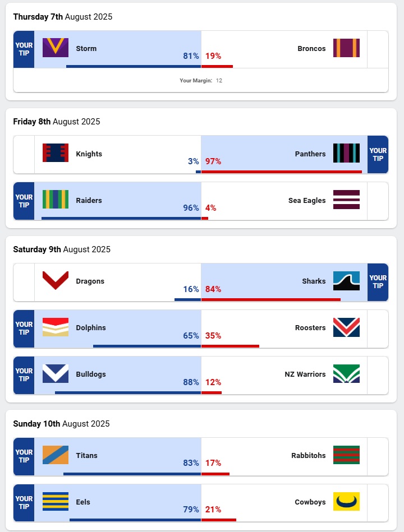Toggle the Your Tip badge for Sharks
Screen dimensions: 404x532
point(378,282)
